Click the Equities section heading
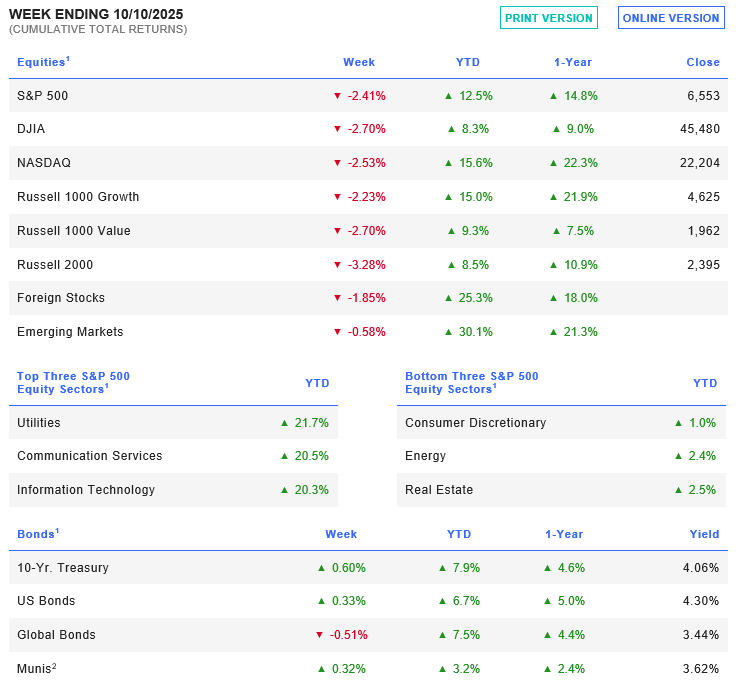 point(43,62)
